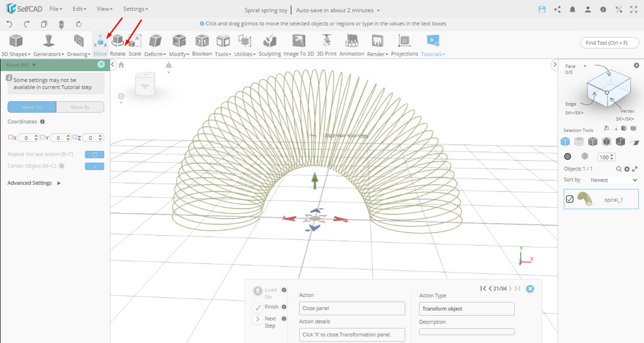Click the Save disk icon
Image resolution: width=644 pixels, height=343 pixels.
tap(542, 9)
